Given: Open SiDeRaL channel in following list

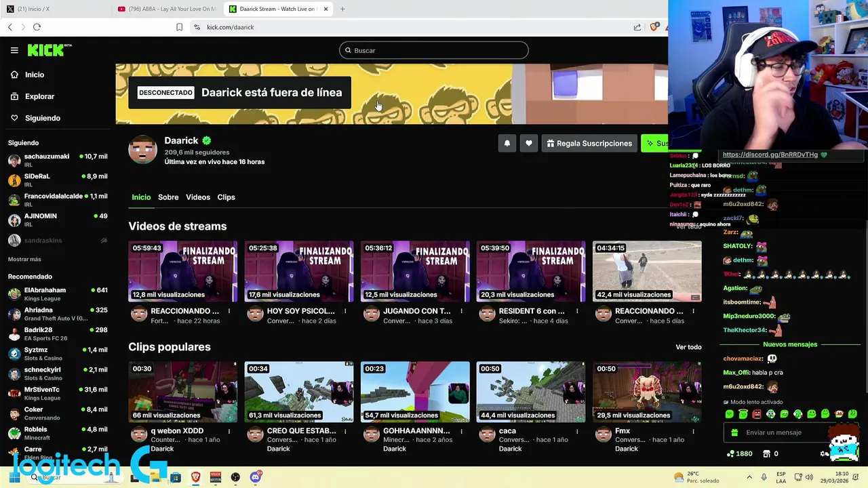Looking at the screenshot, I should [58, 180].
